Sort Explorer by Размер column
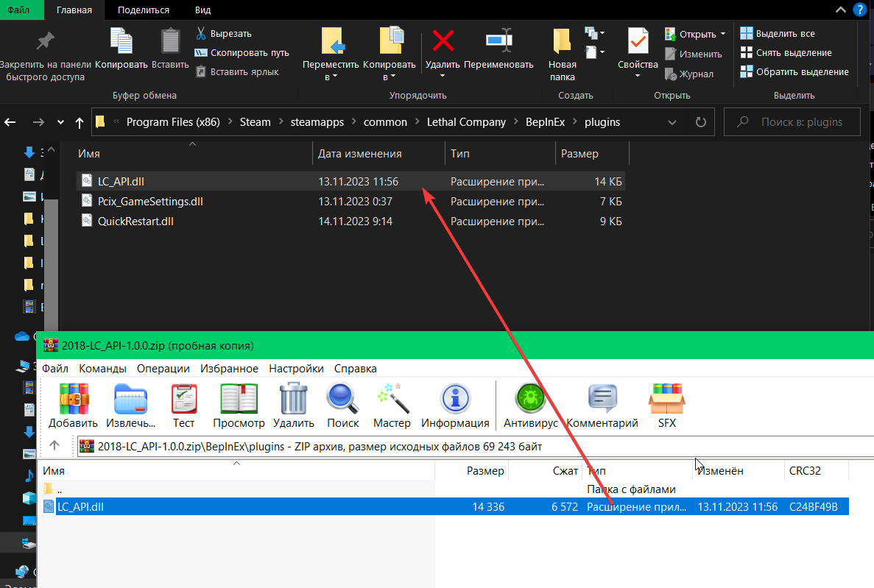Viewport: 874px width, 588px height. tap(592, 154)
